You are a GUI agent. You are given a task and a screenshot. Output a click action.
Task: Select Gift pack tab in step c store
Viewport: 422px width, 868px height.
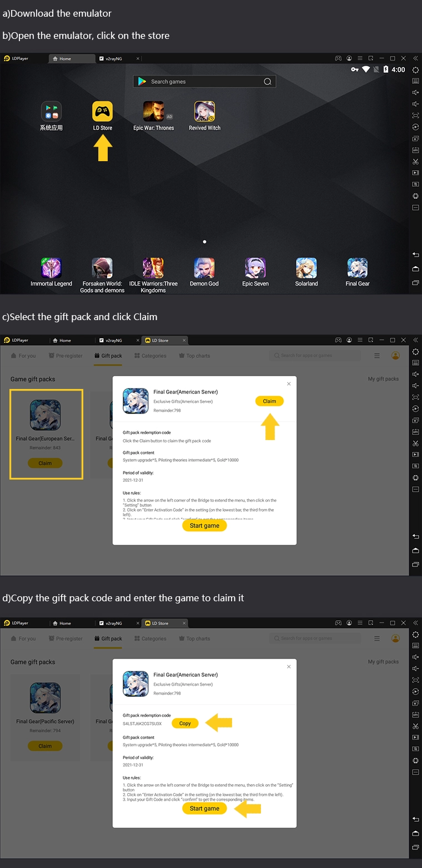(108, 356)
